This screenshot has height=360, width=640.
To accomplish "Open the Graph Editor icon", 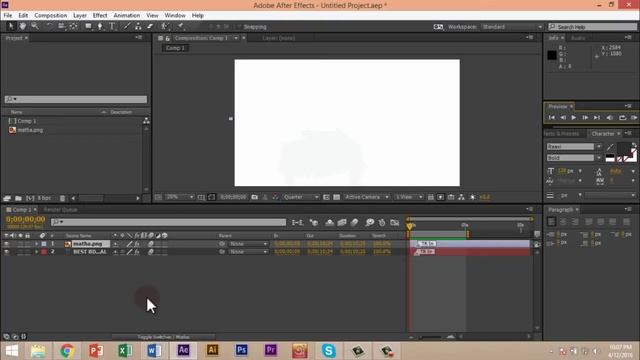I will 395,222.
